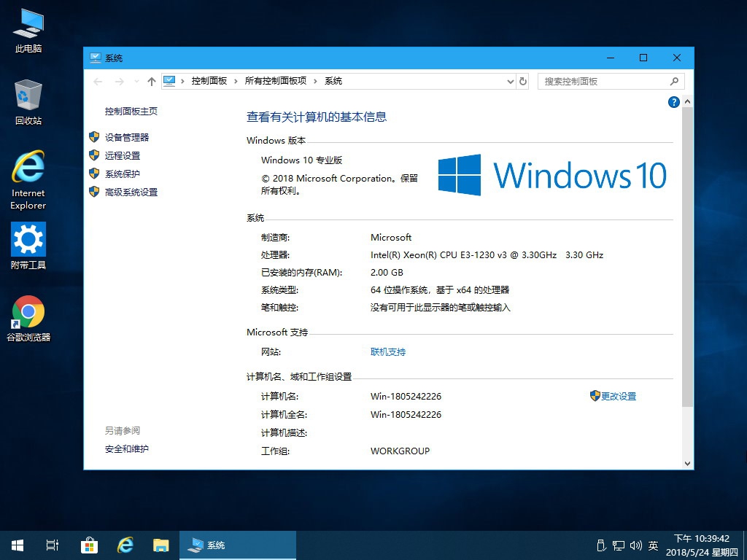The width and height of the screenshot is (747, 560).
Task: Click the WORKGROUP value text
Action: coord(400,451)
